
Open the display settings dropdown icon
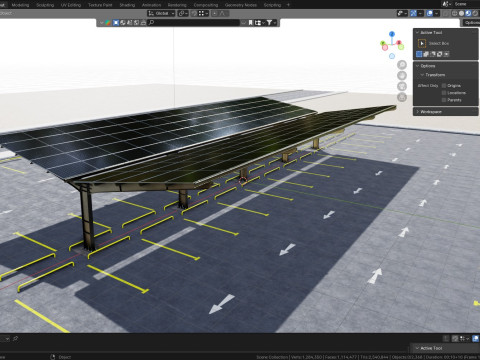(x=259, y=23)
